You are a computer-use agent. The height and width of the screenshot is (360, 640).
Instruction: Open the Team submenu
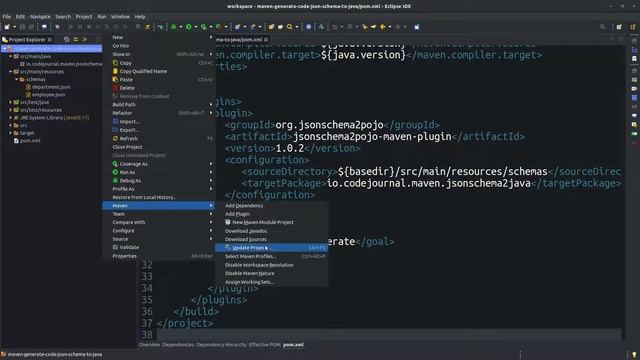tap(159, 214)
